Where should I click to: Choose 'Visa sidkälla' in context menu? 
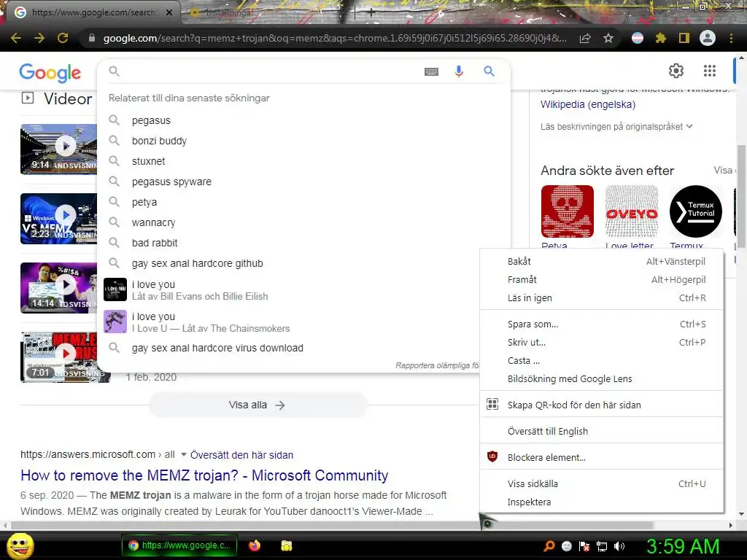pos(602,484)
